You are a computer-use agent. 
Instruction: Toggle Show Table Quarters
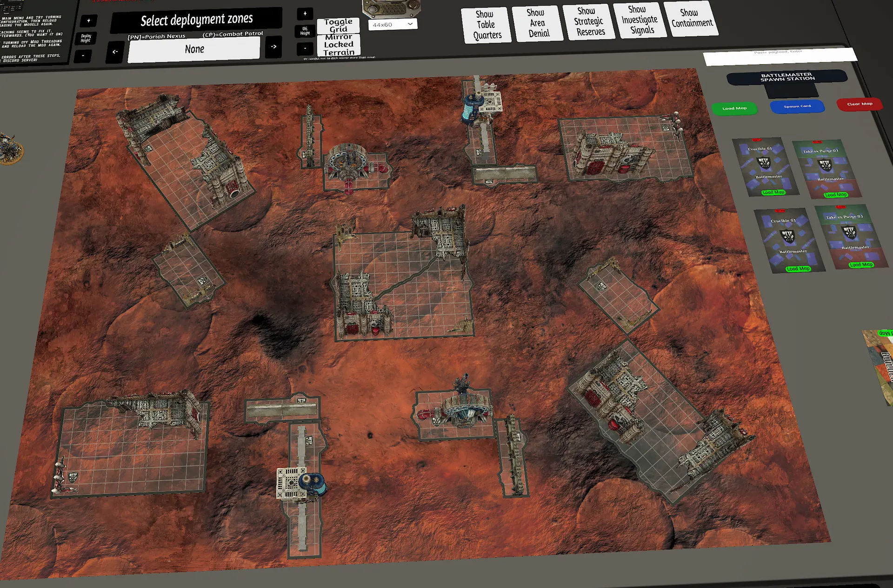pos(486,25)
